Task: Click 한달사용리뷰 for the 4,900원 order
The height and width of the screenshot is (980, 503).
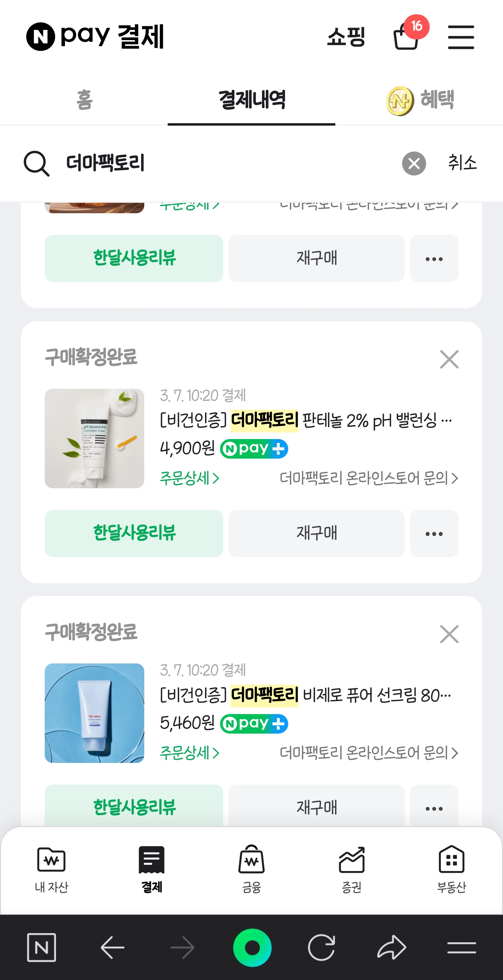Action: tap(134, 533)
